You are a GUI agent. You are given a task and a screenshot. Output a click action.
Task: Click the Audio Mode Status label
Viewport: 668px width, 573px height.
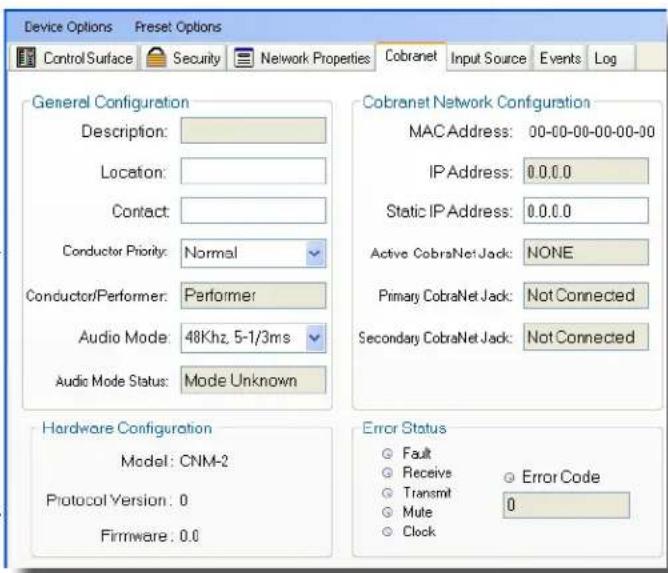[112, 381]
